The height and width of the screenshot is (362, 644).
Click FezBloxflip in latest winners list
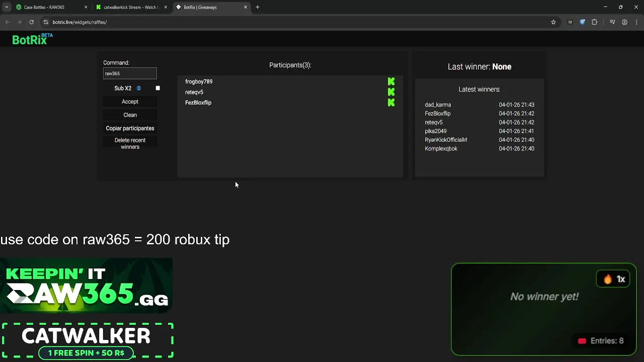(438, 114)
